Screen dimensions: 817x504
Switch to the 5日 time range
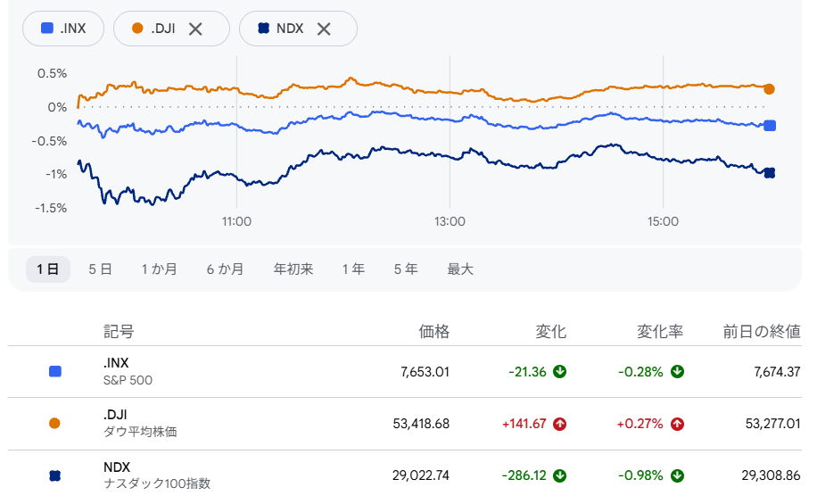tap(100, 269)
